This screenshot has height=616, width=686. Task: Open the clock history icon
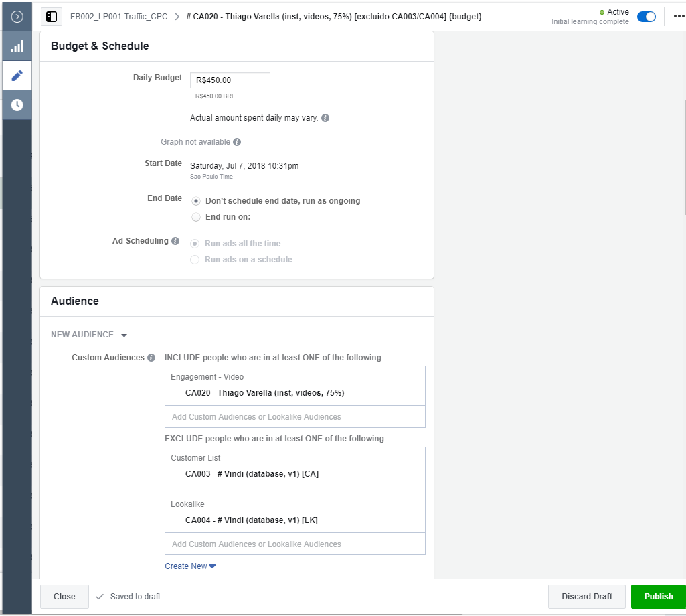pyautogui.click(x=17, y=105)
